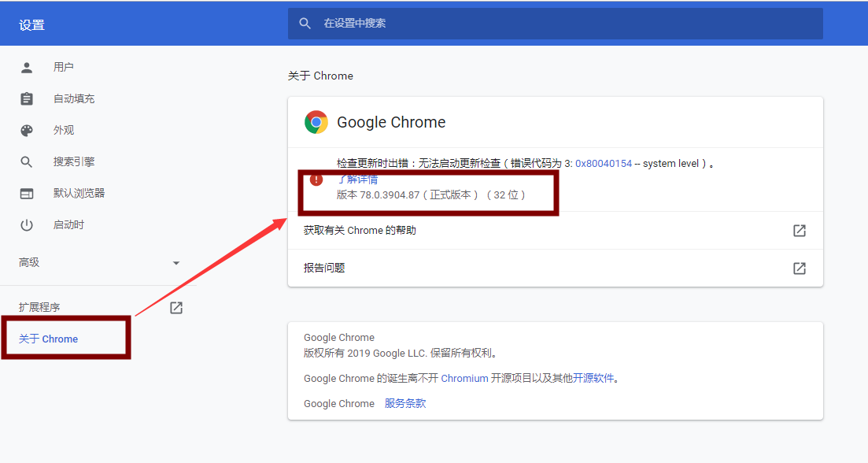This screenshot has width=868, height=463.
Task: Click 报告问题 row
Action: pyautogui.click(x=556, y=268)
